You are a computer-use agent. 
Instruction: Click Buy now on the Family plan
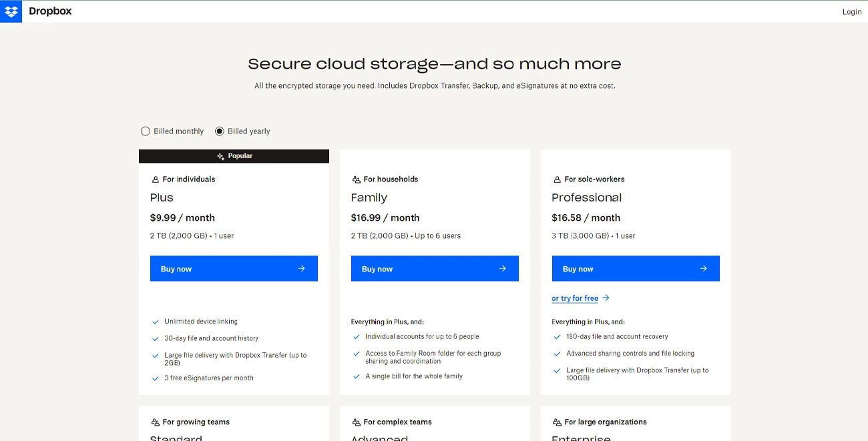tap(435, 268)
